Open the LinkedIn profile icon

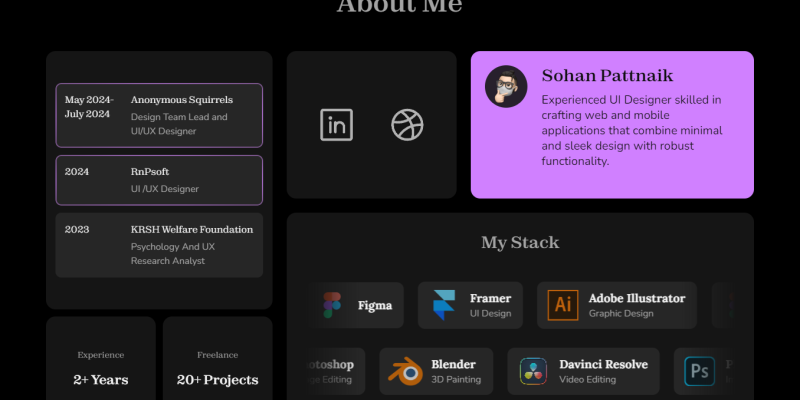pyautogui.click(x=336, y=125)
